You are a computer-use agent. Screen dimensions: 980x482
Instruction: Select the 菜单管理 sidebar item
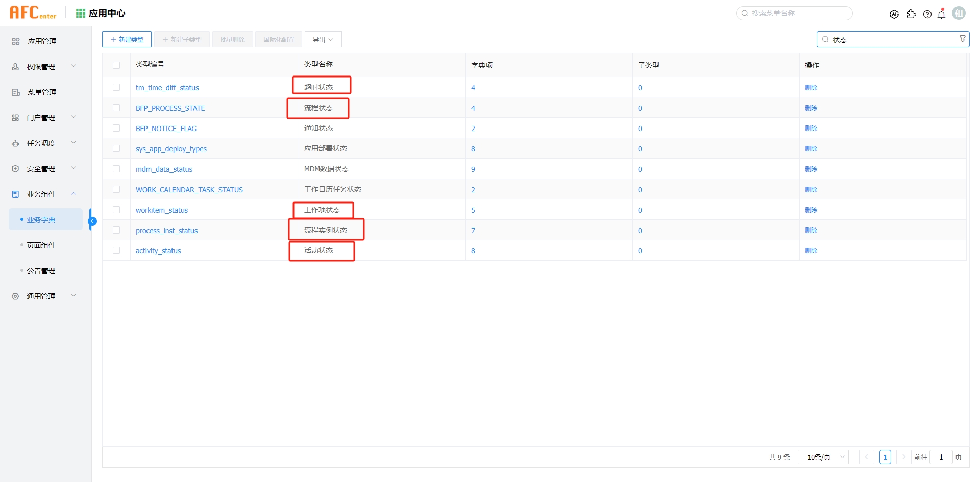tap(42, 92)
